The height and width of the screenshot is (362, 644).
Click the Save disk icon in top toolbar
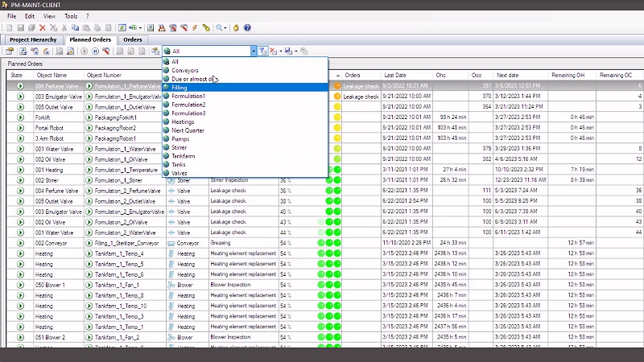[x=20, y=28]
